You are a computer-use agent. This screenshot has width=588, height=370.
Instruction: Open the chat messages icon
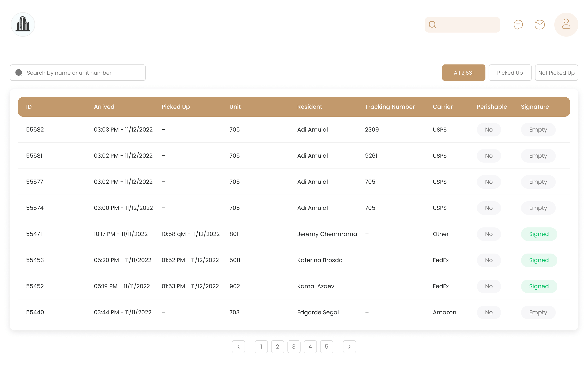pyautogui.click(x=518, y=24)
